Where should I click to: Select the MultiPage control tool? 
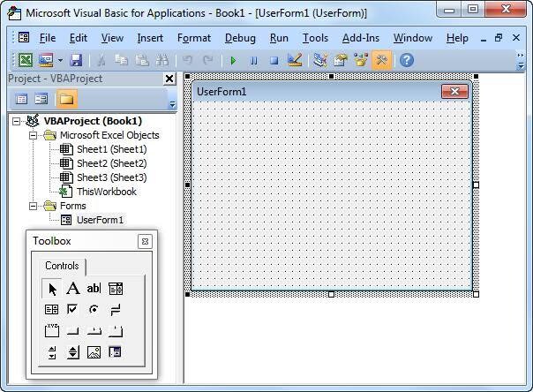click(116, 331)
